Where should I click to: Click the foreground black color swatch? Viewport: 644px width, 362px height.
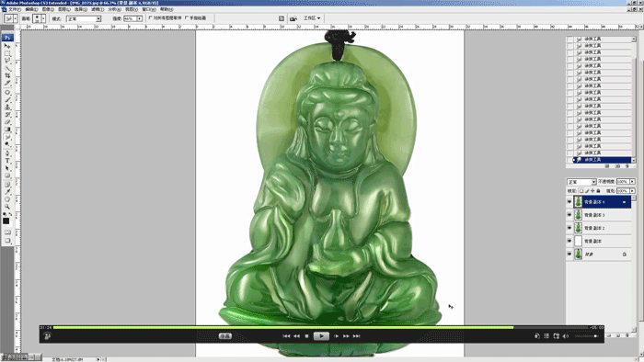pos(6,221)
